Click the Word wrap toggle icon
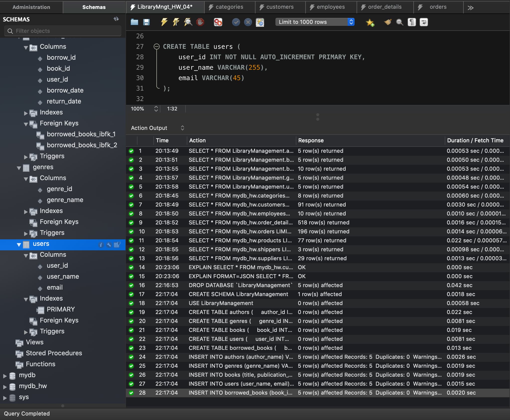The width and height of the screenshot is (510, 420). (x=423, y=22)
